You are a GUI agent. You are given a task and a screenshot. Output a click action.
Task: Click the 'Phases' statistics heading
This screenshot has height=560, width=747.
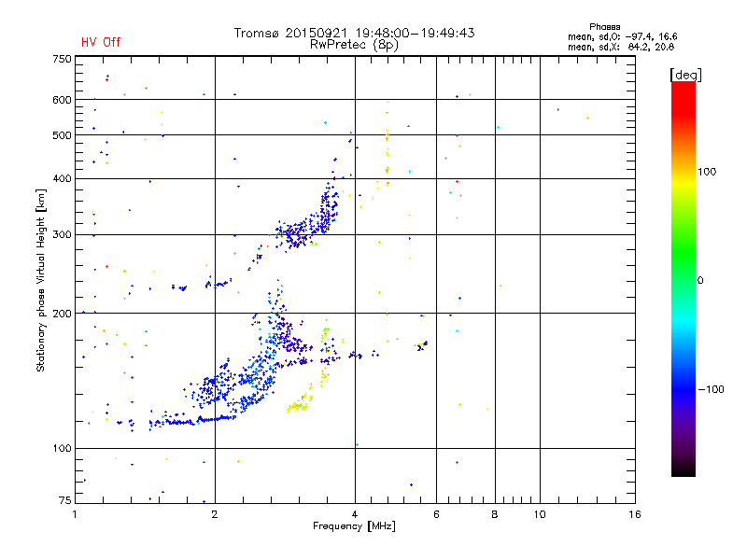point(604,27)
